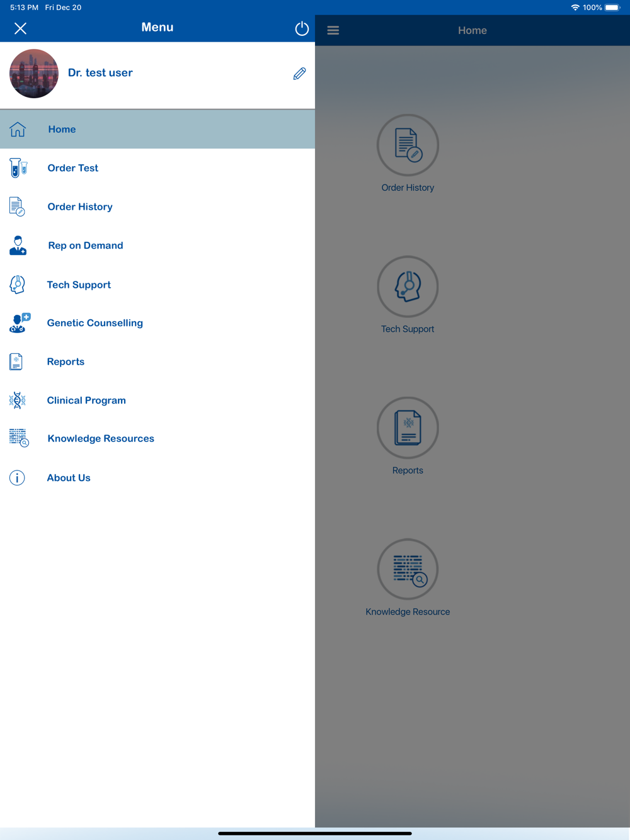
Task: Click the Home title in the header
Action: pyautogui.click(x=472, y=30)
